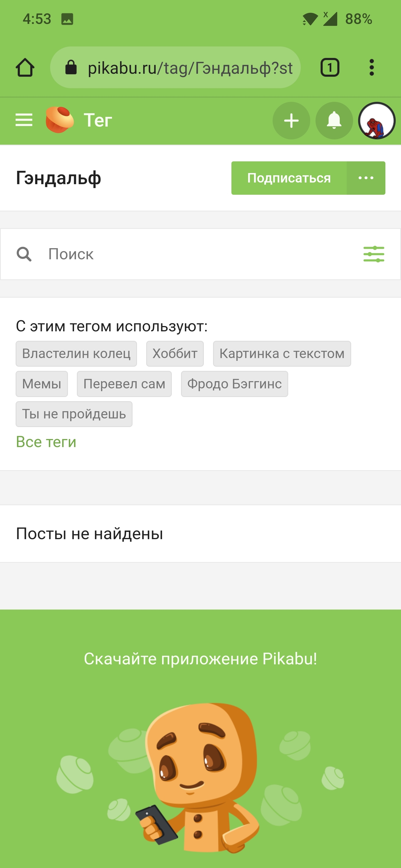The image size is (401, 868).
Task: Tap the magnifying glass search icon
Action: pos(24,254)
